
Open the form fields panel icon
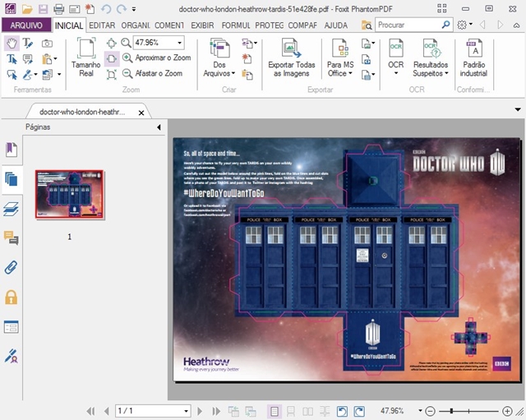pos(11,327)
